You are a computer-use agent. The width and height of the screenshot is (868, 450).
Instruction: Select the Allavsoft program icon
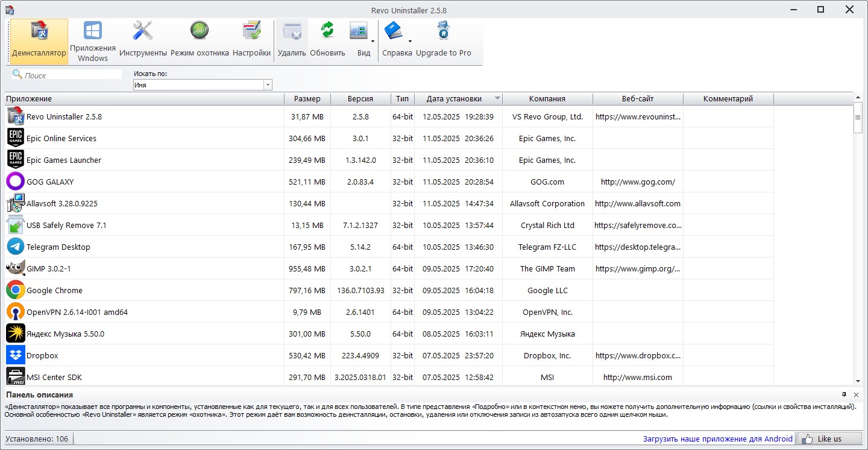16,203
